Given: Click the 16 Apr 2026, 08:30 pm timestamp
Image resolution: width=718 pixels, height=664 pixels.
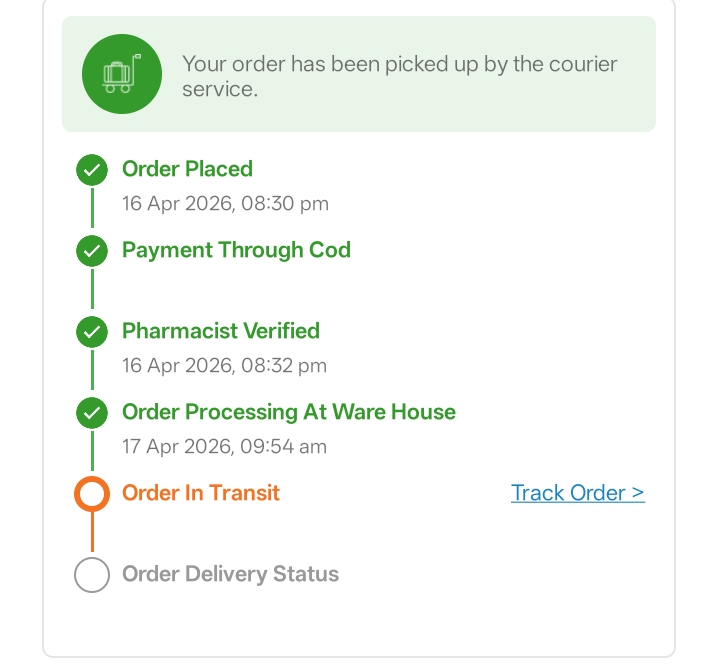Looking at the screenshot, I should point(225,204).
